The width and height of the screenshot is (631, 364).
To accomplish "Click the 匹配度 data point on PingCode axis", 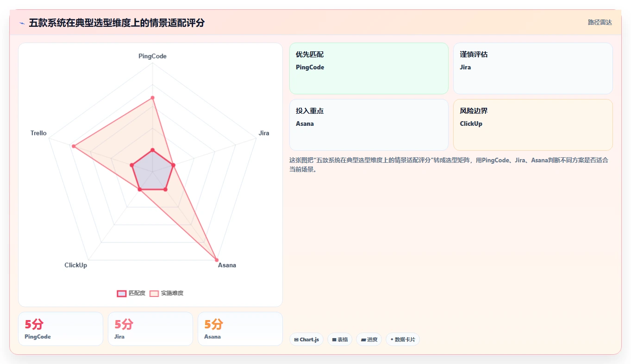I will [x=152, y=150].
